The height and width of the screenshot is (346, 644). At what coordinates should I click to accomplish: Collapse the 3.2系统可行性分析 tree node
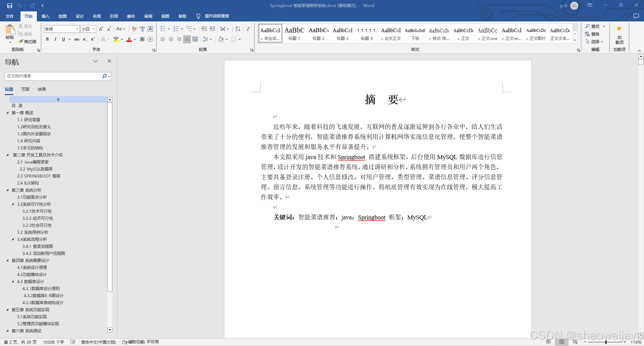[13, 204]
